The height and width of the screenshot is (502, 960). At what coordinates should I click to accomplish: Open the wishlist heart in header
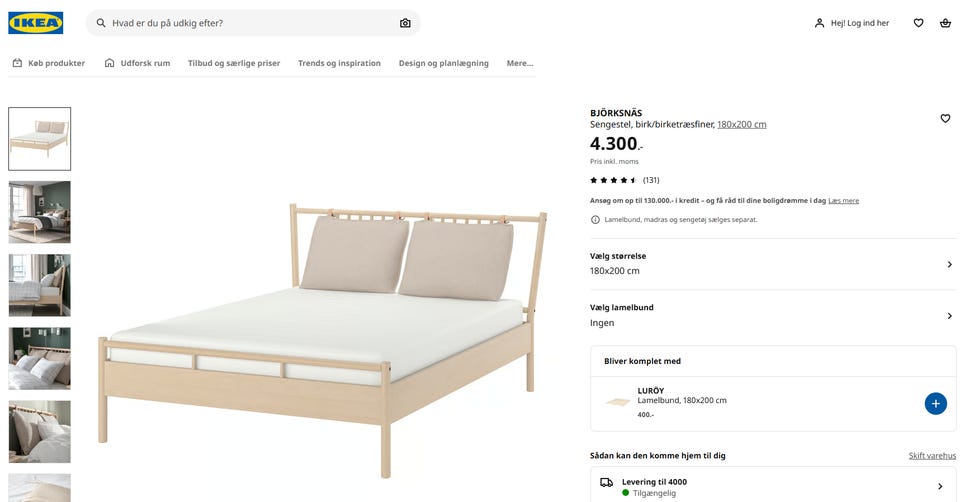coord(918,23)
